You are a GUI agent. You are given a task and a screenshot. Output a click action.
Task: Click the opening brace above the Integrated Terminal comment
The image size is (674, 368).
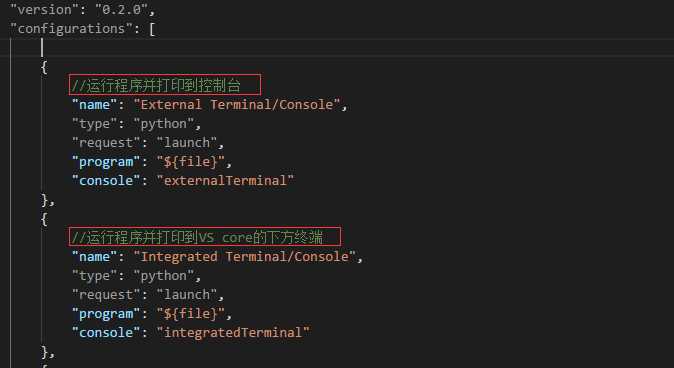[44, 219]
